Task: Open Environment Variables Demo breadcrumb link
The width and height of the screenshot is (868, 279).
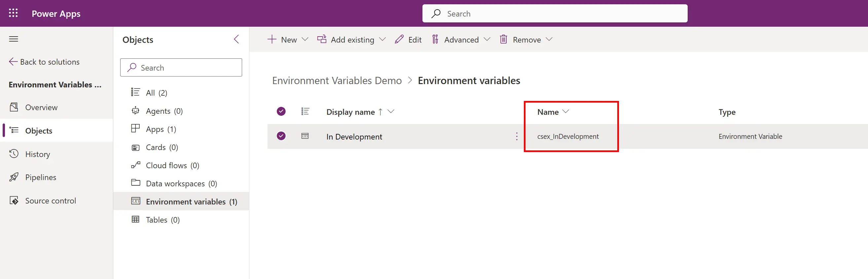Action: click(337, 81)
